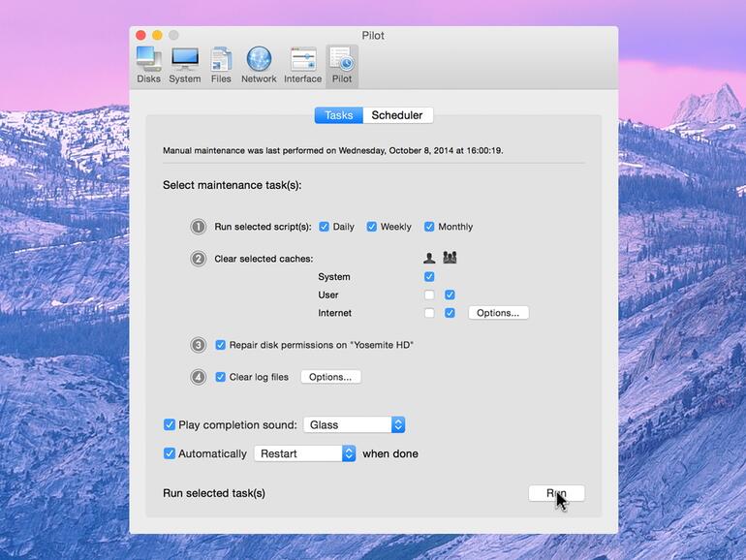
Task: Minimize the Pilot window
Action: pyautogui.click(x=158, y=35)
